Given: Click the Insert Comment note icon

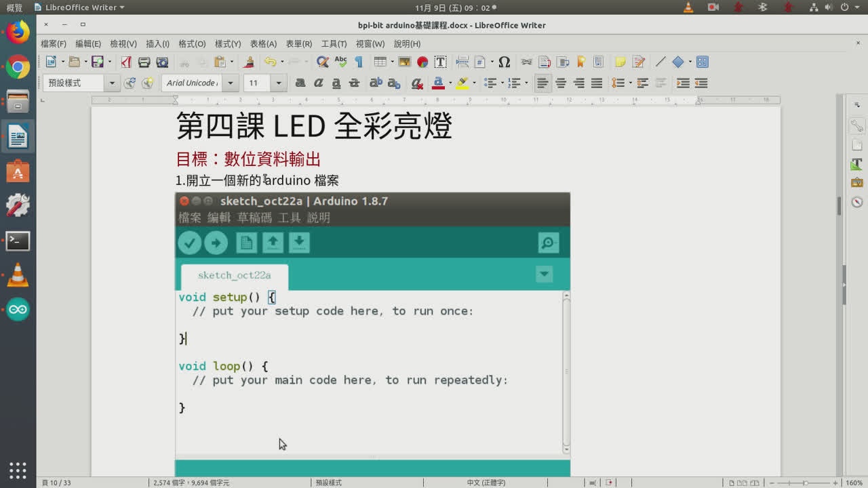Looking at the screenshot, I should point(620,62).
